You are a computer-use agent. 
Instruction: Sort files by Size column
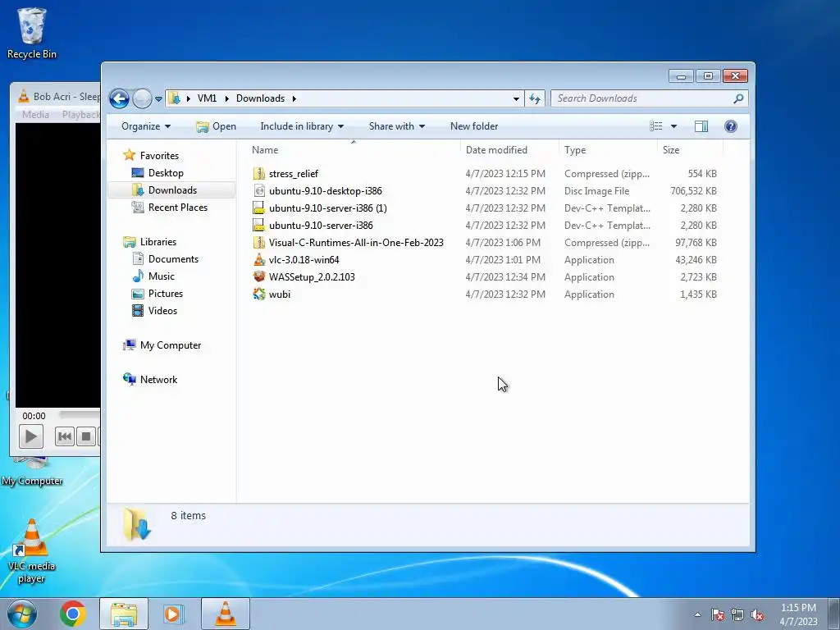[689, 150]
